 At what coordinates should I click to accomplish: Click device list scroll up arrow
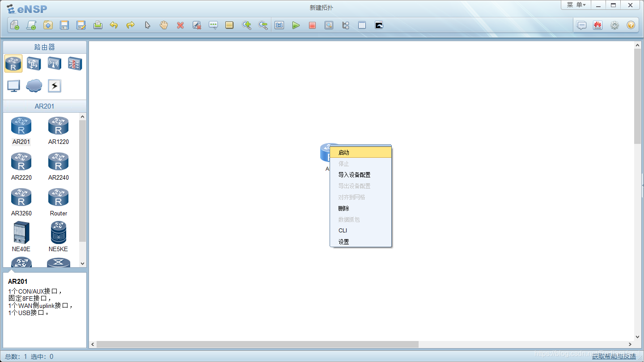click(82, 117)
